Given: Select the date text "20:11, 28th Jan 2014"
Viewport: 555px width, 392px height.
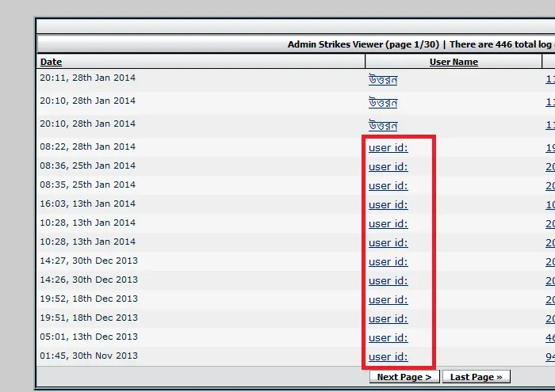Looking at the screenshot, I should pos(87,78).
